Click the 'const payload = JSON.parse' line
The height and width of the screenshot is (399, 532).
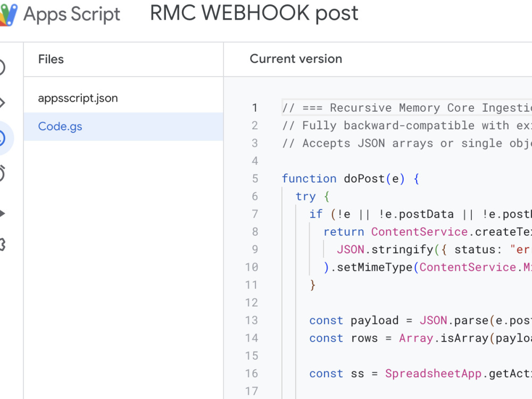(420, 320)
